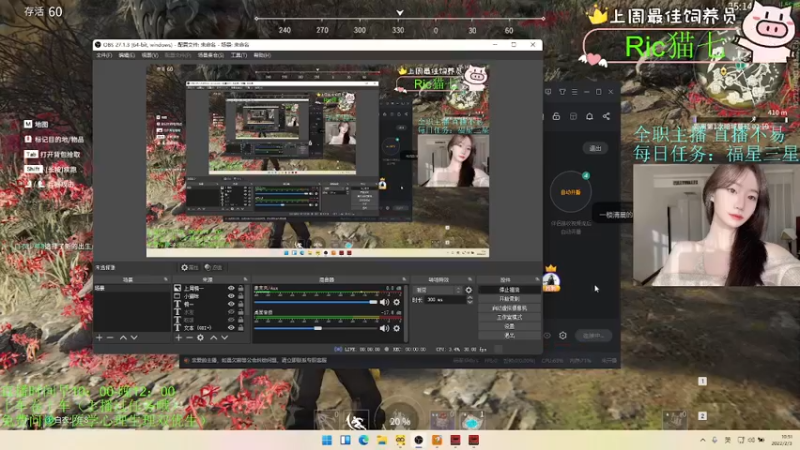Hide the 上周榜一 source with its eye icon
Viewport: 800px width, 450px height.
[x=231, y=288]
